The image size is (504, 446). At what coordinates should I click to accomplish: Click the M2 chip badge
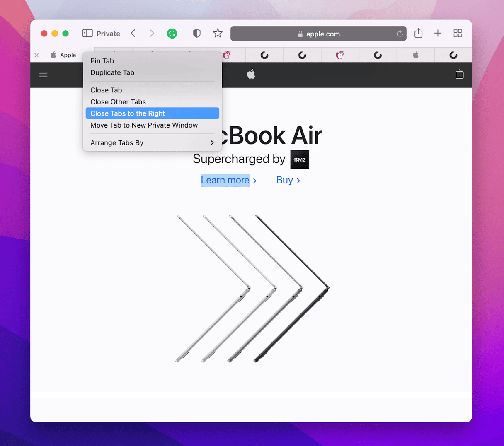[x=300, y=159]
